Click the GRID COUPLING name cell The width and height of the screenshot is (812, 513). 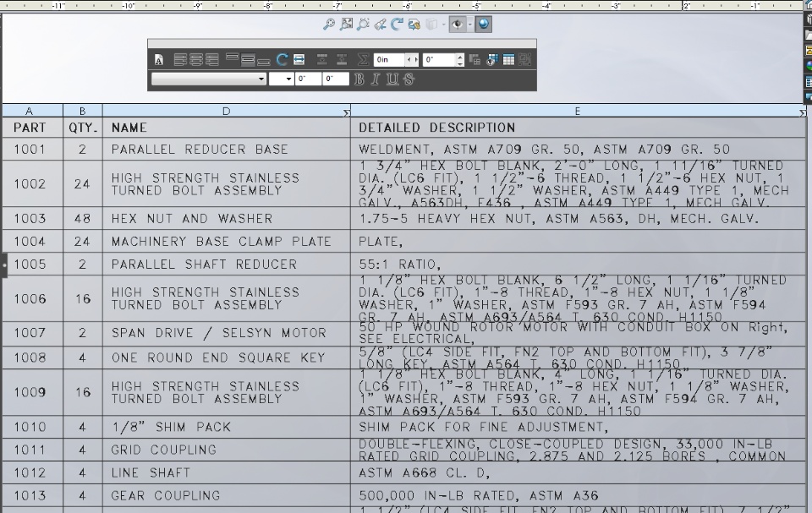(x=227, y=450)
